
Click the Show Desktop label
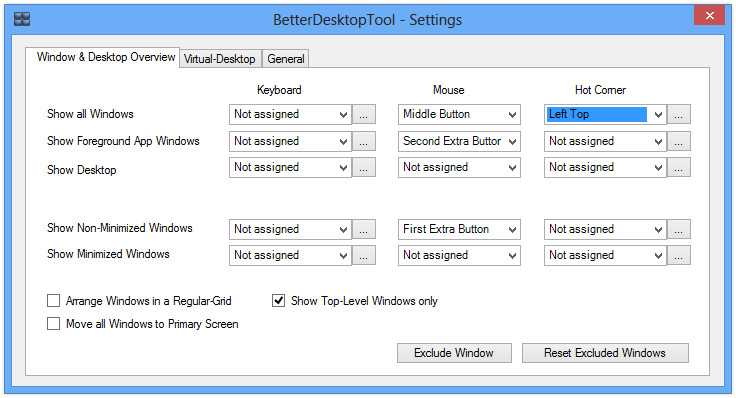coord(82,170)
